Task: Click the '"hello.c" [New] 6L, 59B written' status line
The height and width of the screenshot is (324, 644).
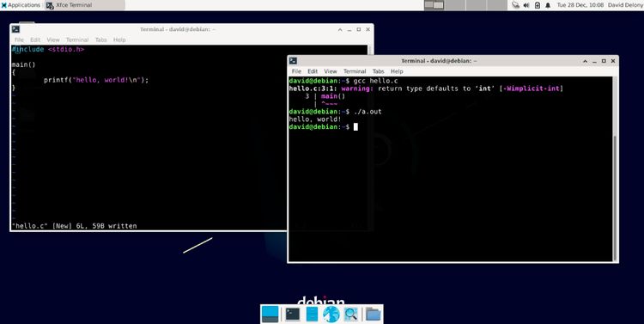Action: [x=74, y=226]
